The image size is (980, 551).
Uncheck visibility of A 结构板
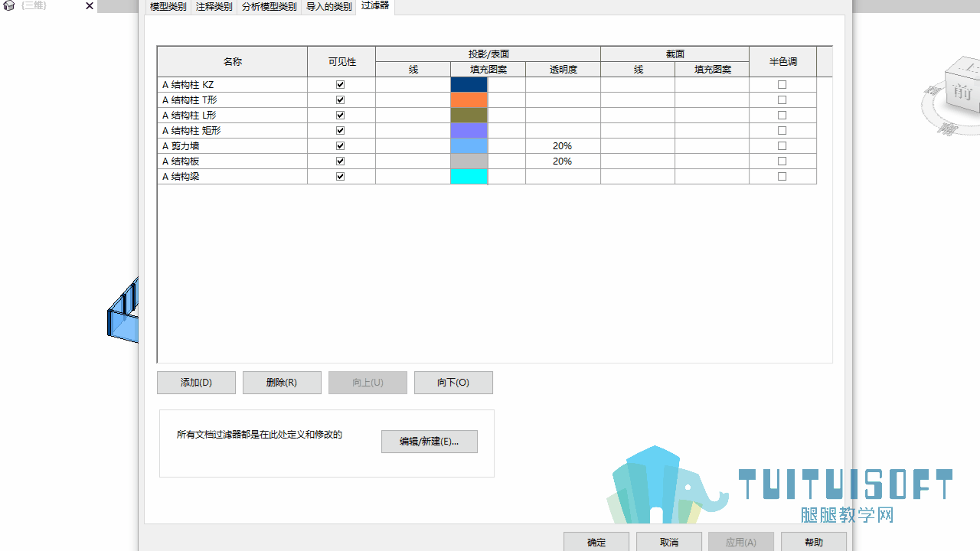(x=341, y=161)
